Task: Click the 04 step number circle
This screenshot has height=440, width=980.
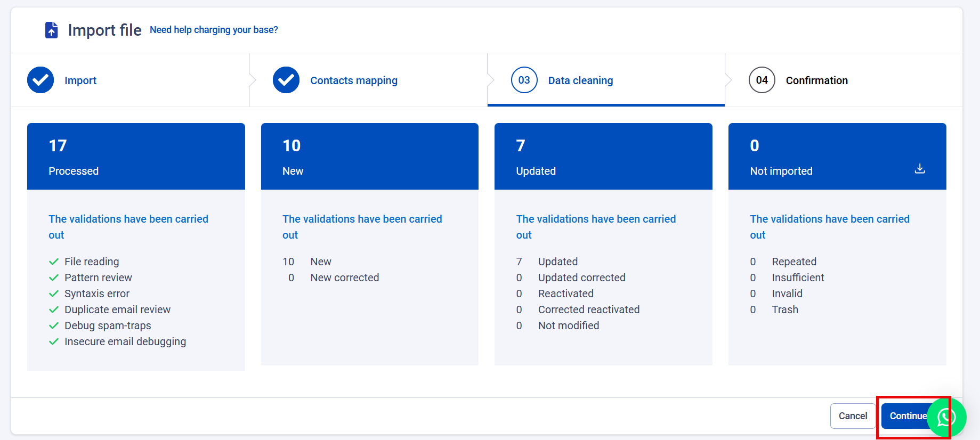Action: coord(762,80)
